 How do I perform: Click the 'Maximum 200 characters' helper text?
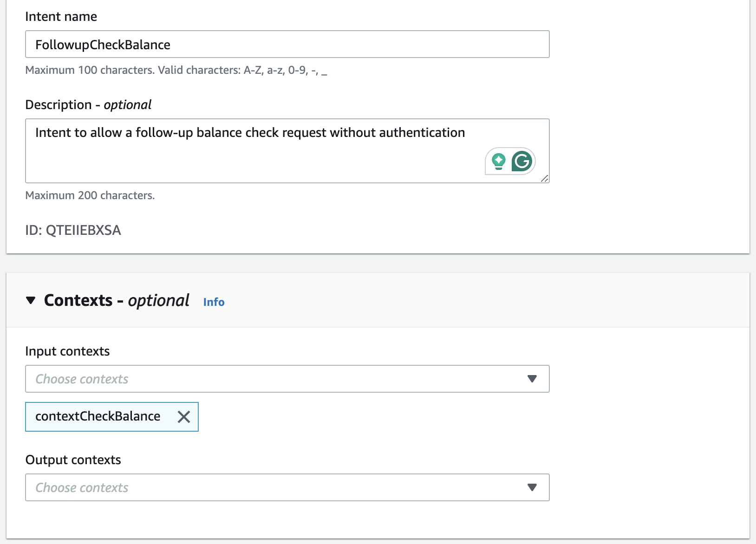pyautogui.click(x=90, y=195)
